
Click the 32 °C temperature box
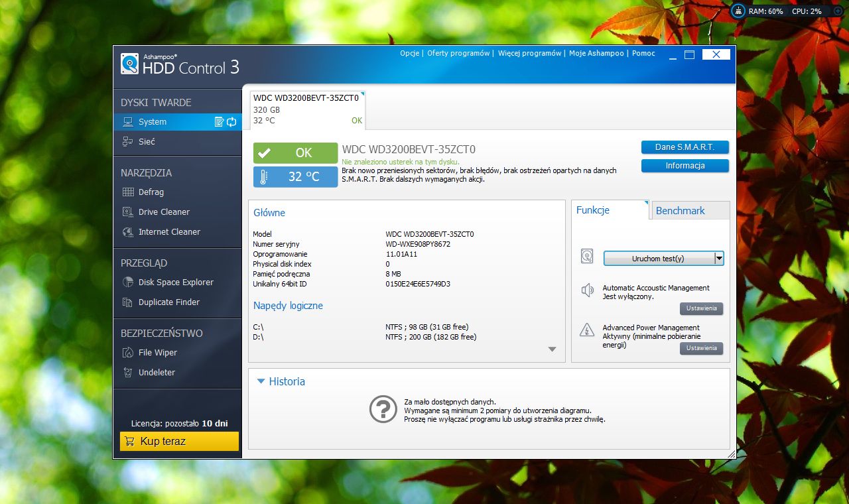[x=295, y=177]
